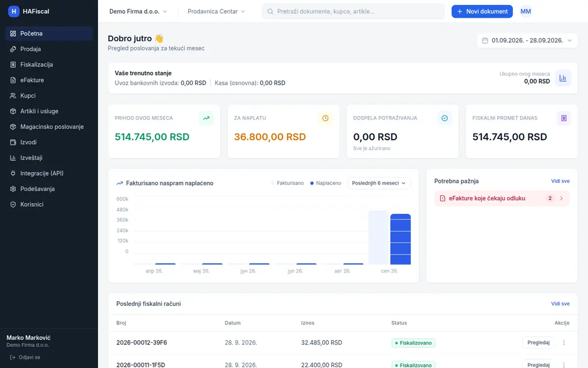The height and width of the screenshot is (368, 588).
Task: Focus the Pretraži dokumente search field
Action: pos(353,11)
